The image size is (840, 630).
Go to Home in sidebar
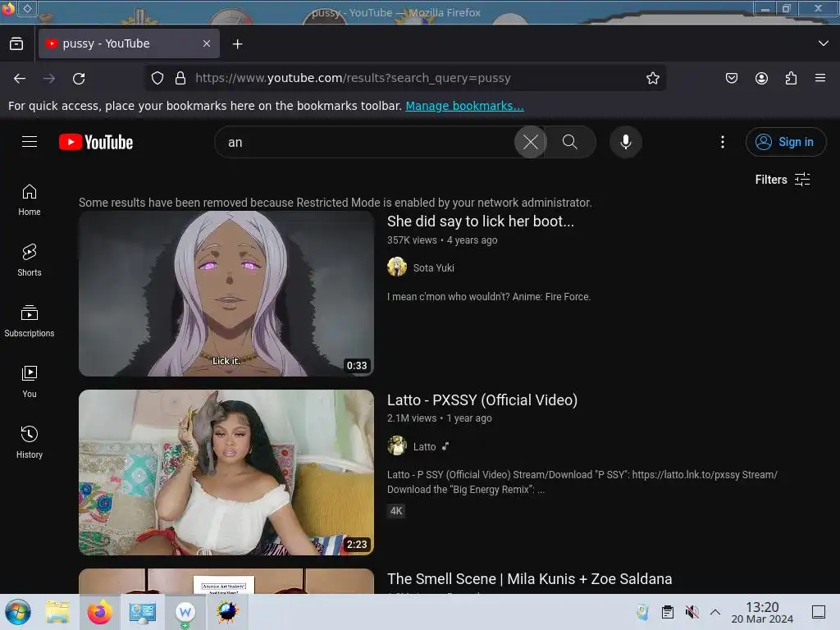(30, 200)
